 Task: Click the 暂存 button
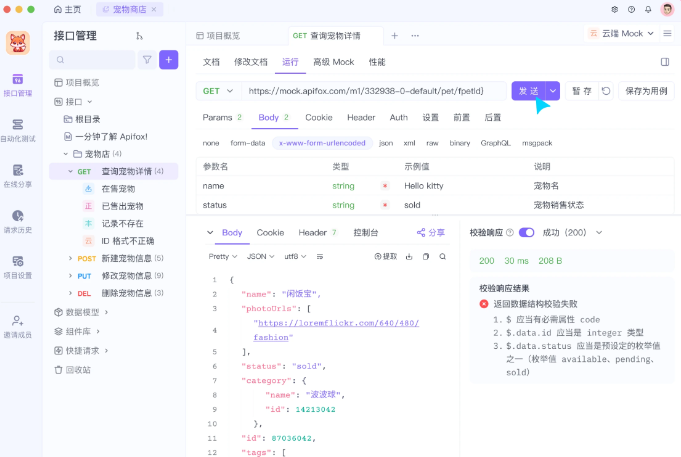(x=582, y=91)
